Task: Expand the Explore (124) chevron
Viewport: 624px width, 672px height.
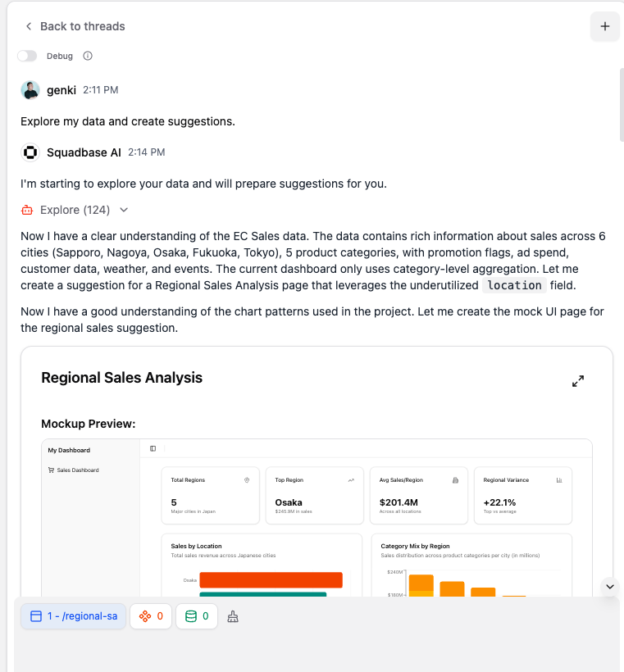Action: pos(124,210)
